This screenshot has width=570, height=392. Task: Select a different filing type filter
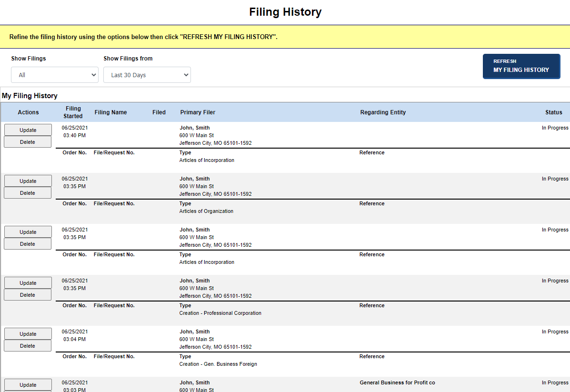click(x=54, y=75)
